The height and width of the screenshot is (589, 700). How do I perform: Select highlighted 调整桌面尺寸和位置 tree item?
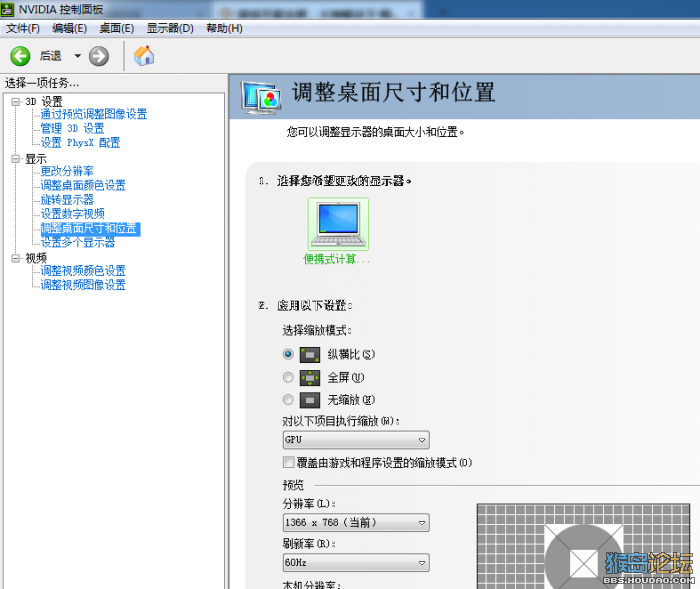click(x=90, y=229)
